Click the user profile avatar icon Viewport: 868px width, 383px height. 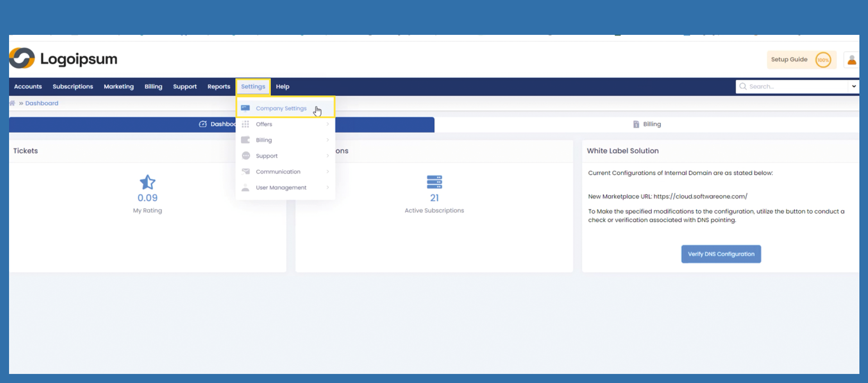851,60
